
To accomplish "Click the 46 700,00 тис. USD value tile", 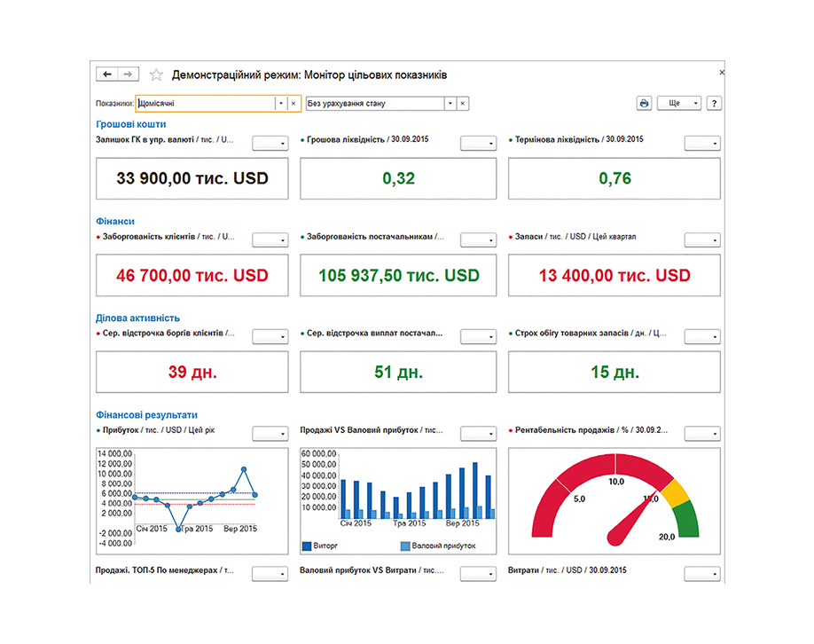I will click(192, 276).
